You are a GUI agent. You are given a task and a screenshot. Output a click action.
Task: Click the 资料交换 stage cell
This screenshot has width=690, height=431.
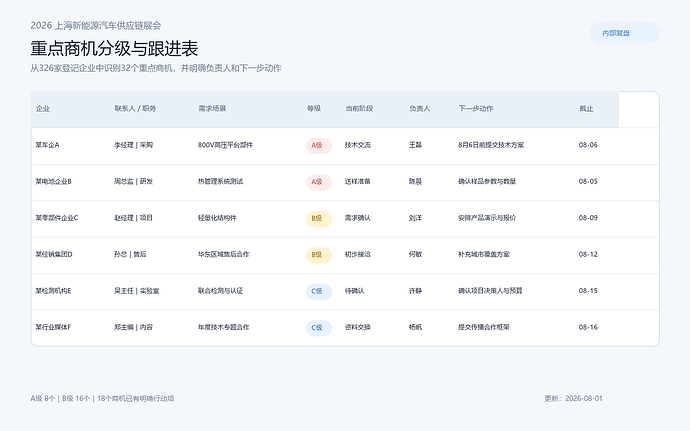pyautogui.click(x=358, y=328)
